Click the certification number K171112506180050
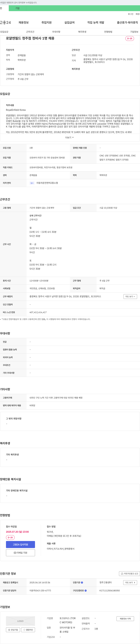 click(110, 590)
